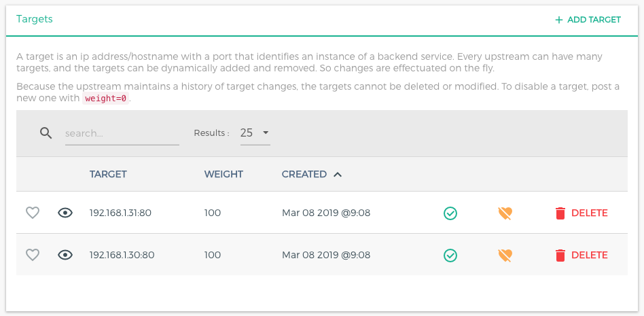Click heart icon for target 192.168.1.31:80
Image resolution: width=644 pixels, height=316 pixels.
point(33,213)
